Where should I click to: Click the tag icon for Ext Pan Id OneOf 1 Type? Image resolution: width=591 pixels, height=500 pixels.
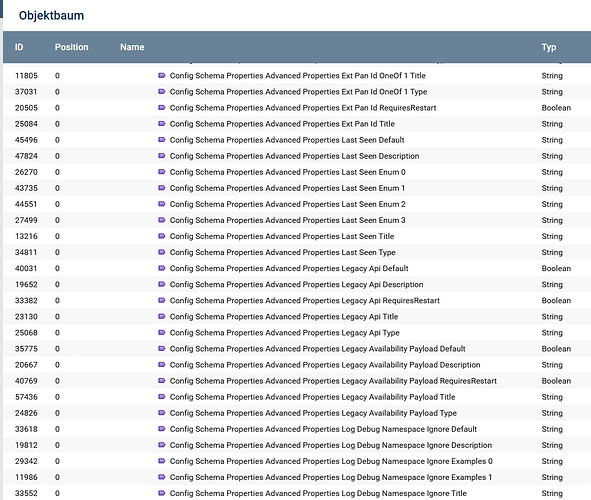pos(162,92)
